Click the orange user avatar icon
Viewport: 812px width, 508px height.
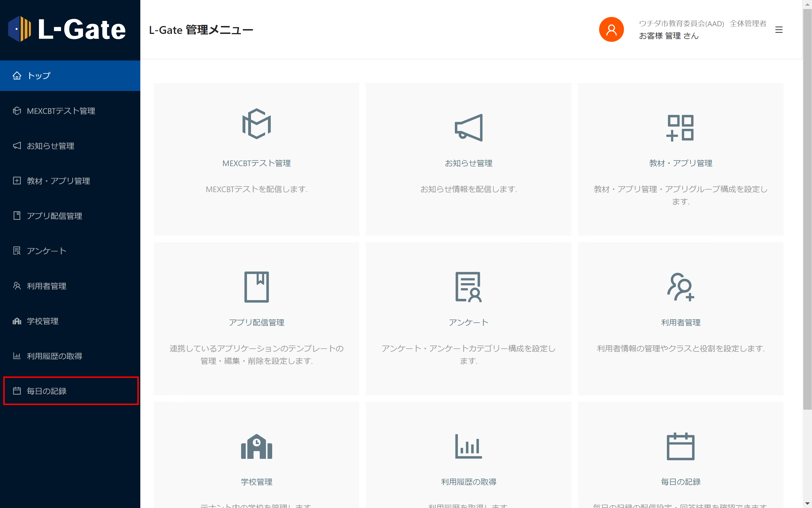pyautogui.click(x=611, y=30)
